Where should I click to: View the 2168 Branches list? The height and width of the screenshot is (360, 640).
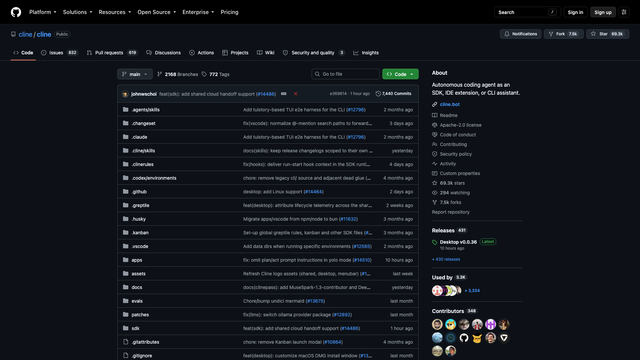click(178, 74)
